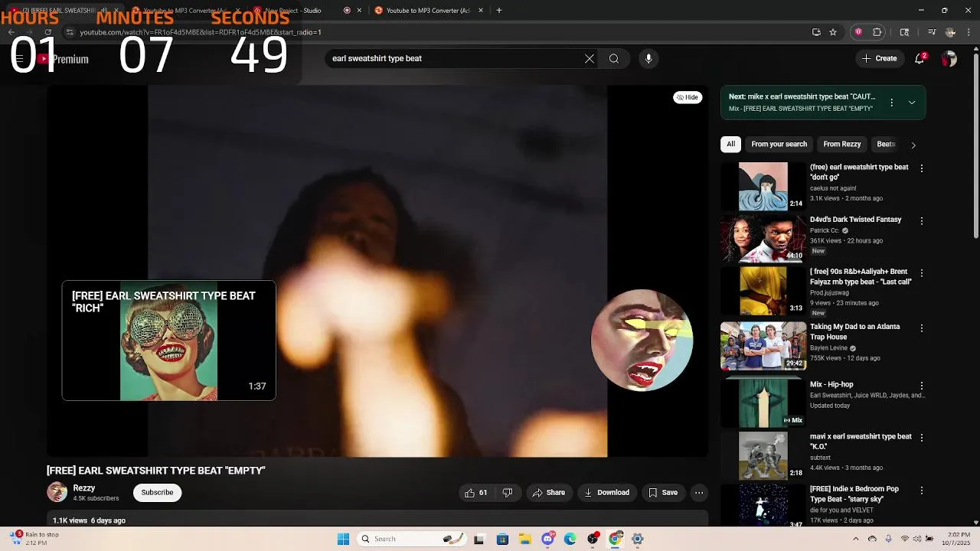Start voice search with the microphone icon
Image resolution: width=980 pixels, height=551 pixels.
pos(648,59)
